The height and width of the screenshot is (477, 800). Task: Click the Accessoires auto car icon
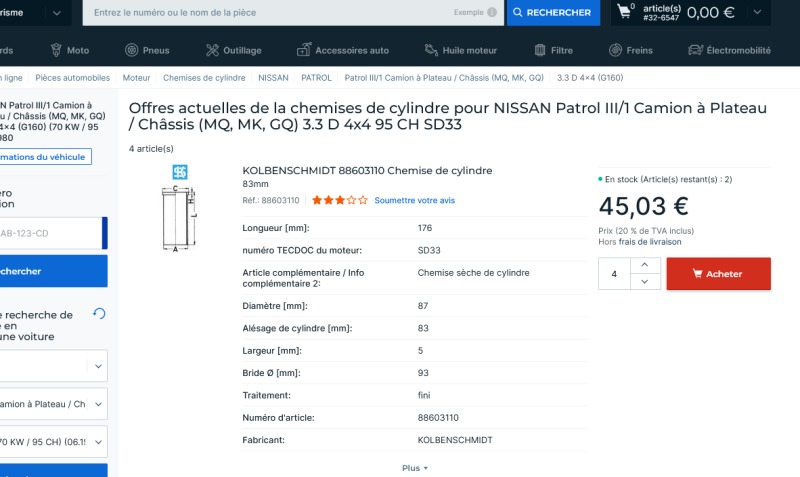pos(304,50)
